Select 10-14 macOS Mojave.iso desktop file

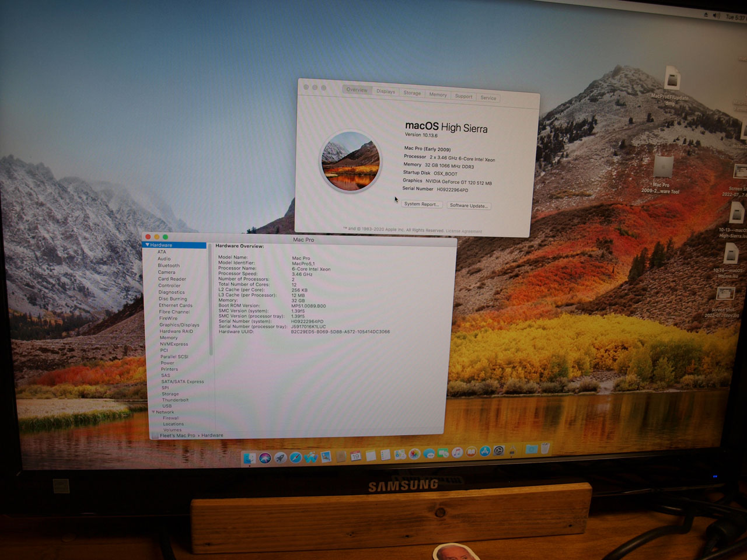tap(731, 261)
